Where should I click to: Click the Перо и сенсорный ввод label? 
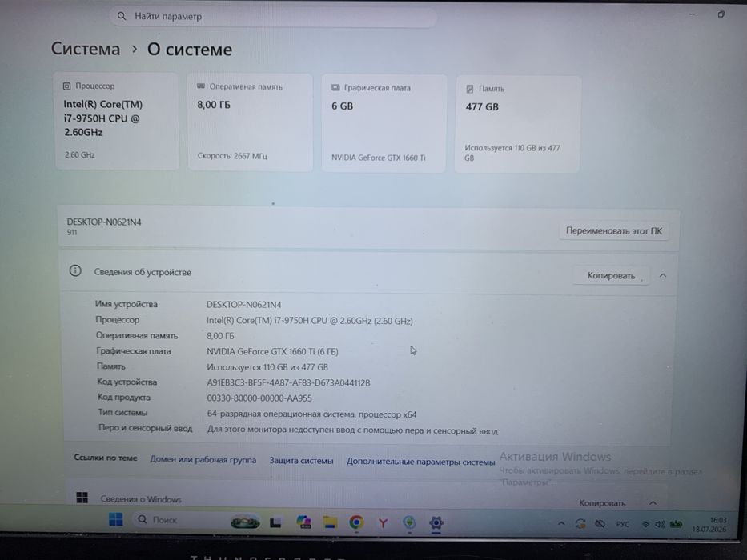[145, 428]
